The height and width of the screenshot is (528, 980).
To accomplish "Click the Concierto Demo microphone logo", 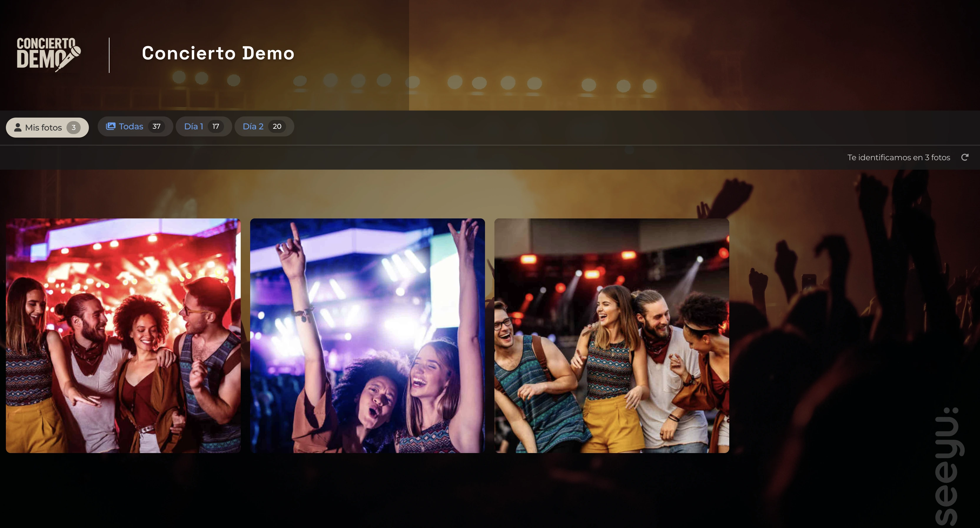I will pyautogui.click(x=49, y=55).
